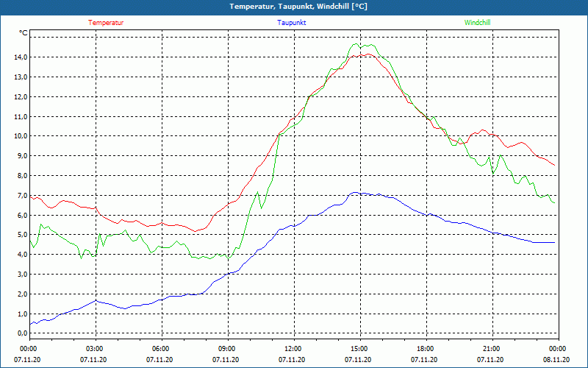Click the '09:00' time label

[226, 348]
